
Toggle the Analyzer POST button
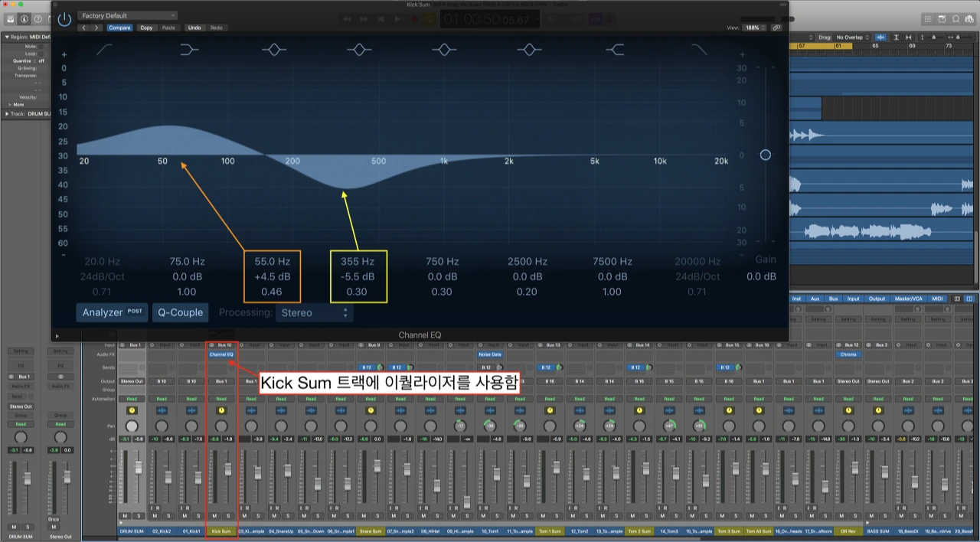coord(112,312)
